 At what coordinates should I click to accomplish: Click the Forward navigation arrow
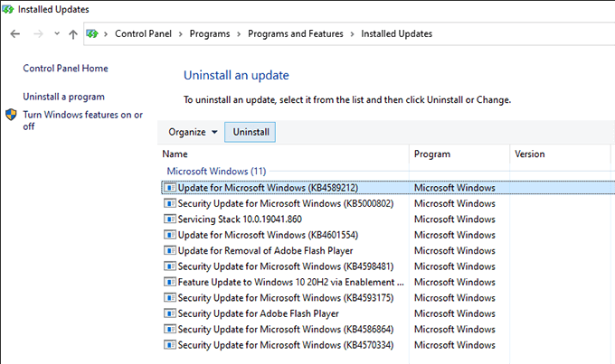(39, 34)
